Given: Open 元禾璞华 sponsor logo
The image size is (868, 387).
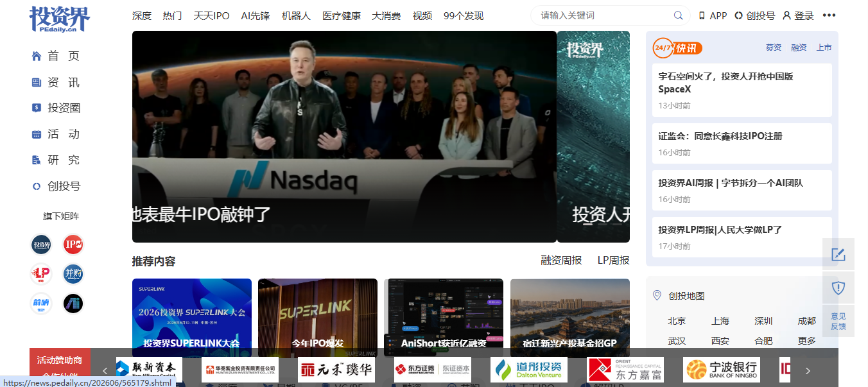Looking at the screenshot, I should tap(336, 370).
